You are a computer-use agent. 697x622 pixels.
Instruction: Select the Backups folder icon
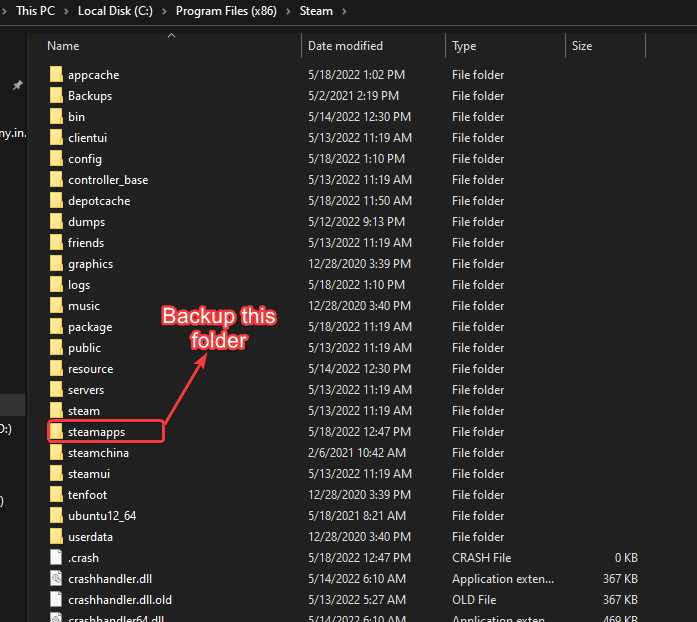(56, 96)
